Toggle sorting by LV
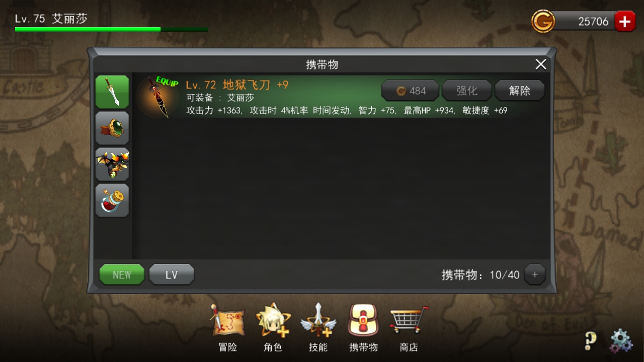The image size is (644, 362). click(172, 275)
